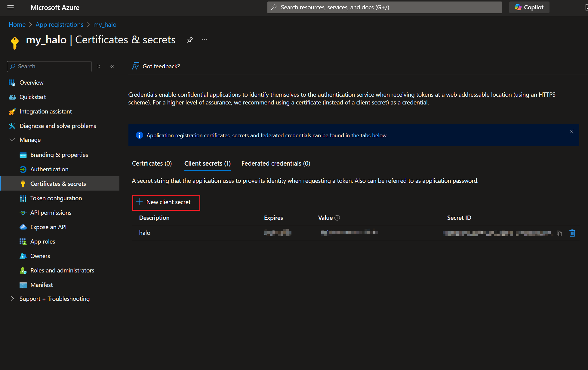Collapse the left navigation pane
588x370 pixels.
click(x=112, y=67)
